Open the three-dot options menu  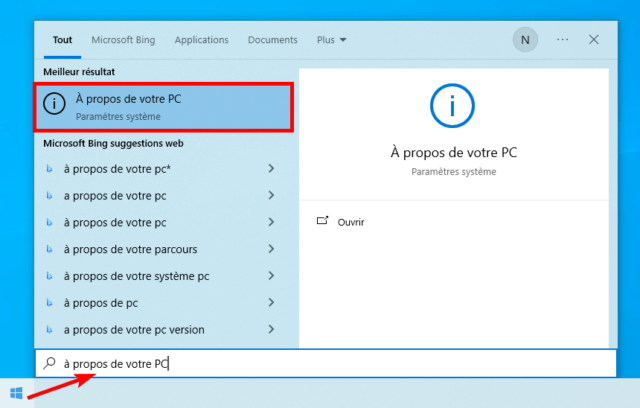(x=562, y=40)
